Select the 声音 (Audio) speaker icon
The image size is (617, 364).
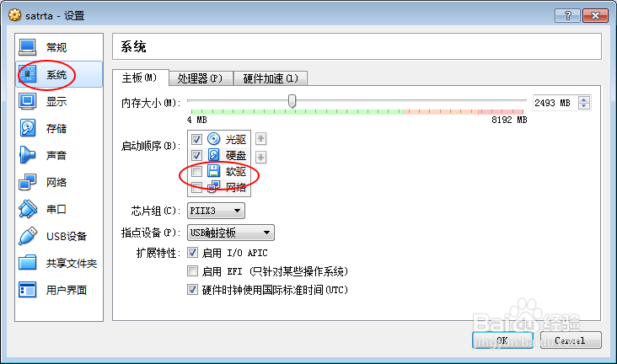point(27,155)
